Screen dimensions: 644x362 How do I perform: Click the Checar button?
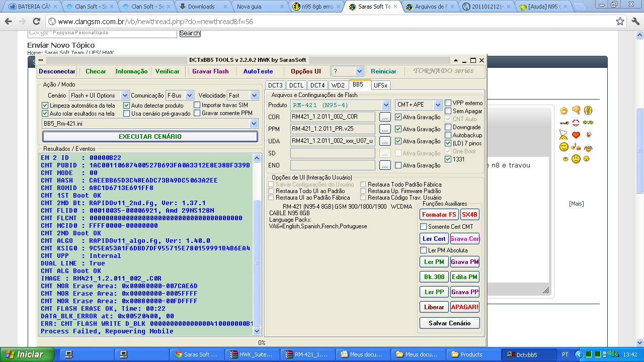(x=96, y=71)
